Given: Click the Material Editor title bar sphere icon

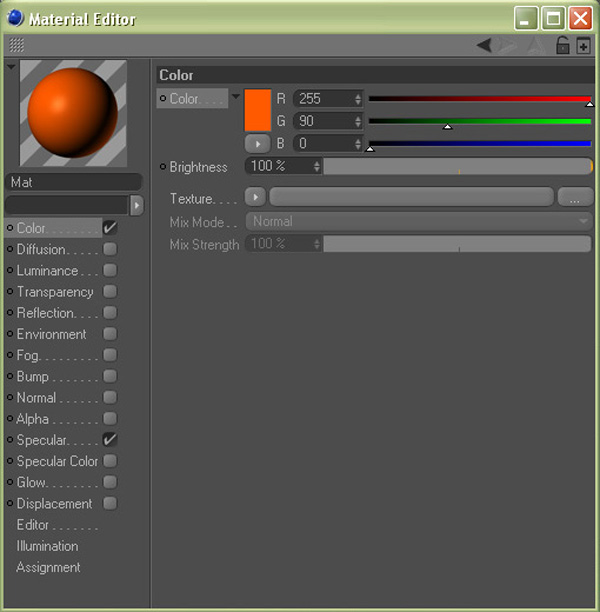Looking at the screenshot, I should click(x=15, y=18).
